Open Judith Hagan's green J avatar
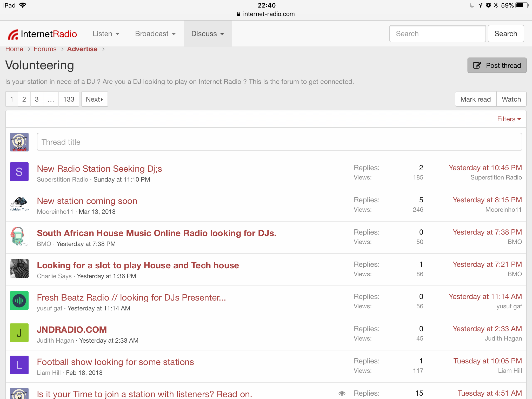The height and width of the screenshot is (399, 532). pos(19,333)
